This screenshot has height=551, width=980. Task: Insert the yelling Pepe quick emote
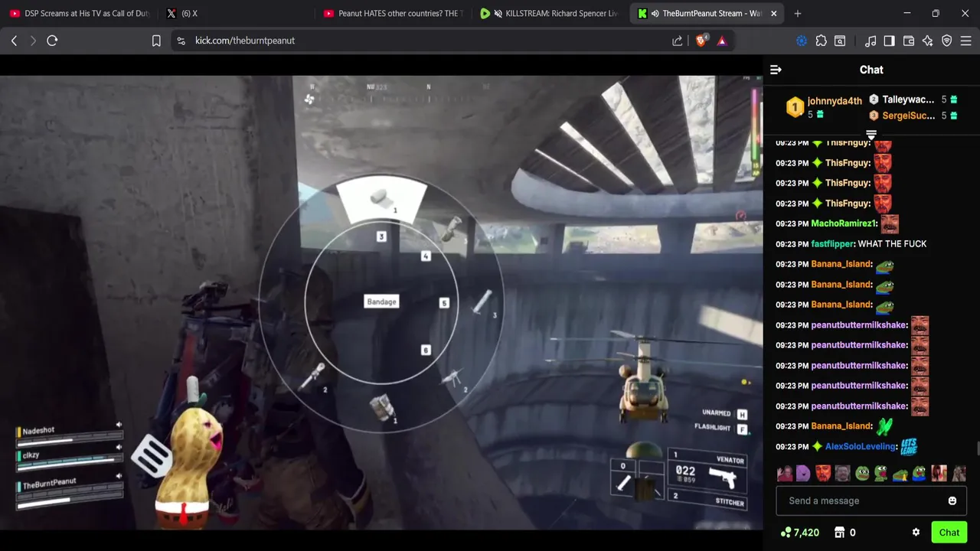881,473
